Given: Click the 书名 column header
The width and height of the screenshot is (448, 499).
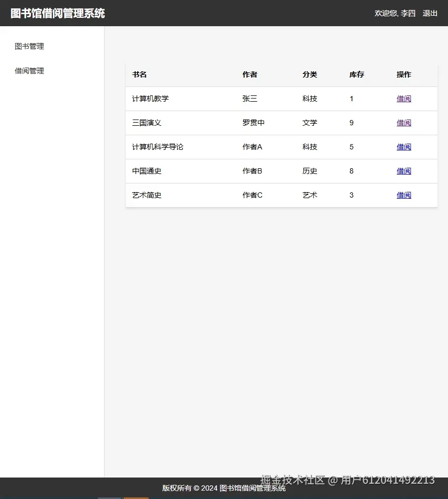Looking at the screenshot, I should click(x=139, y=74).
